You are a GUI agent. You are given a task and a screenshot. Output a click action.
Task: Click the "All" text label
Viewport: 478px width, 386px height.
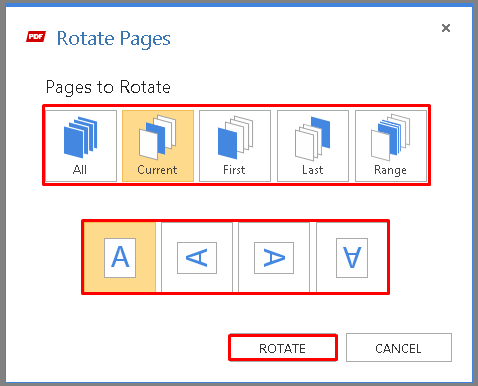(x=80, y=170)
